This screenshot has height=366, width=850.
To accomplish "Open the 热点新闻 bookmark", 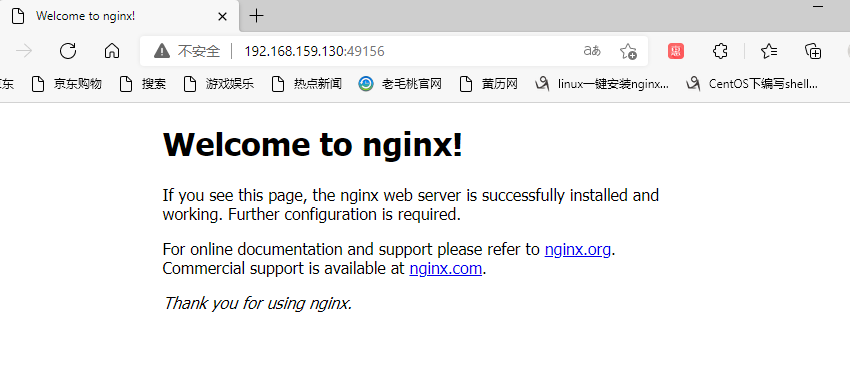I will 307,84.
